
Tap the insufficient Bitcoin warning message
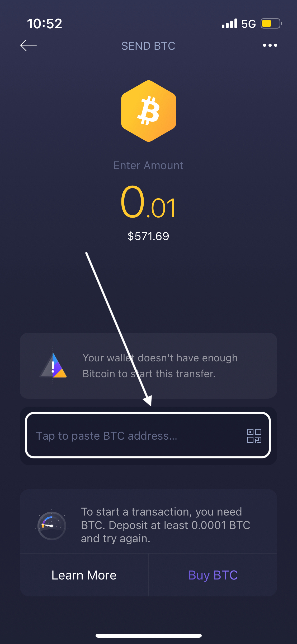click(160, 366)
